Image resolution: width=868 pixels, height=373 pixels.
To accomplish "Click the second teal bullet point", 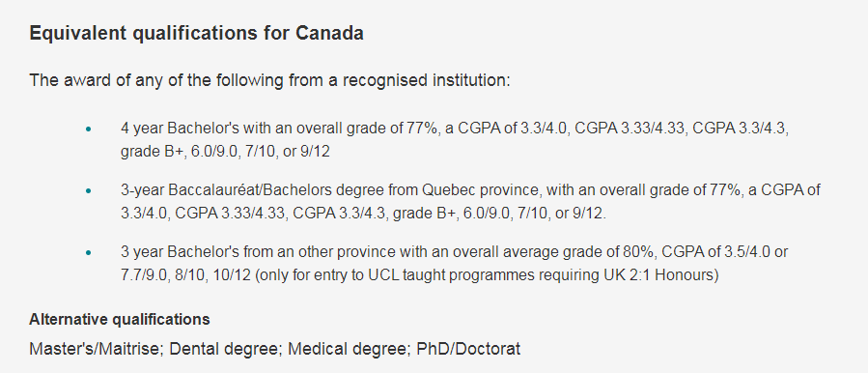I will (x=88, y=191).
